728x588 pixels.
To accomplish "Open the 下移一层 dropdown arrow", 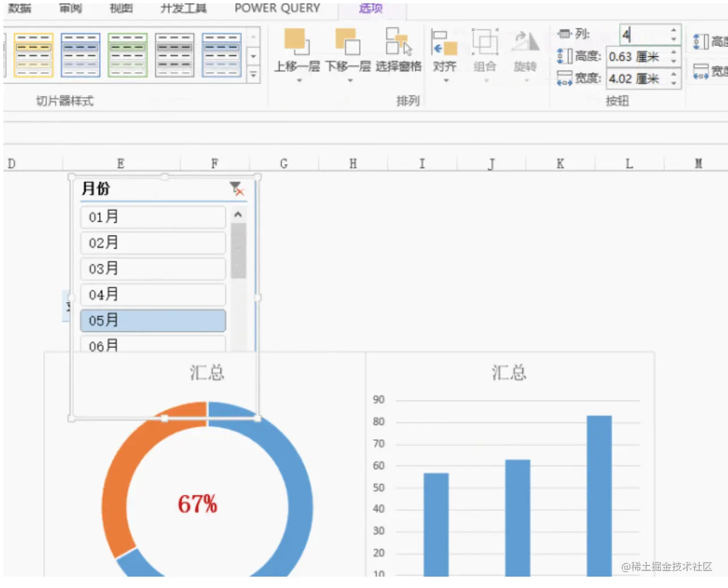I will click(x=350, y=81).
